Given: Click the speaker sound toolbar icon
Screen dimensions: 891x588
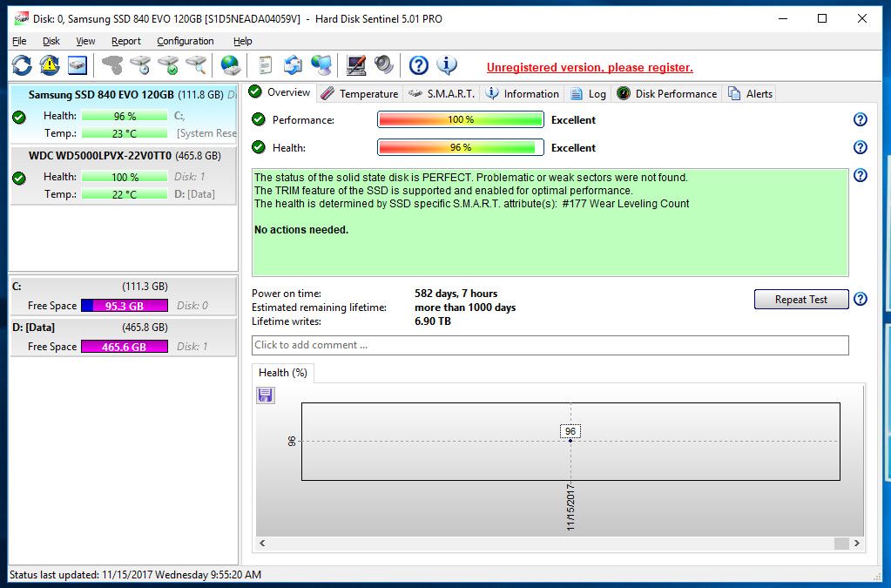Looking at the screenshot, I should (384, 65).
